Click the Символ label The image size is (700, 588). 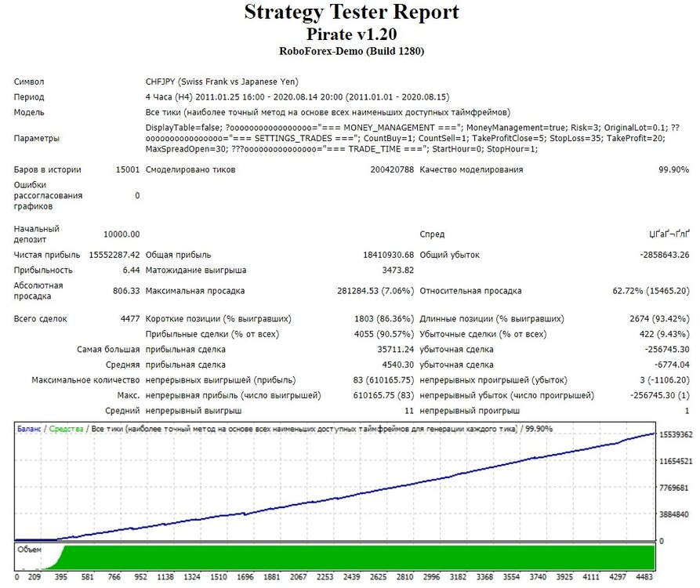pos(29,82)
